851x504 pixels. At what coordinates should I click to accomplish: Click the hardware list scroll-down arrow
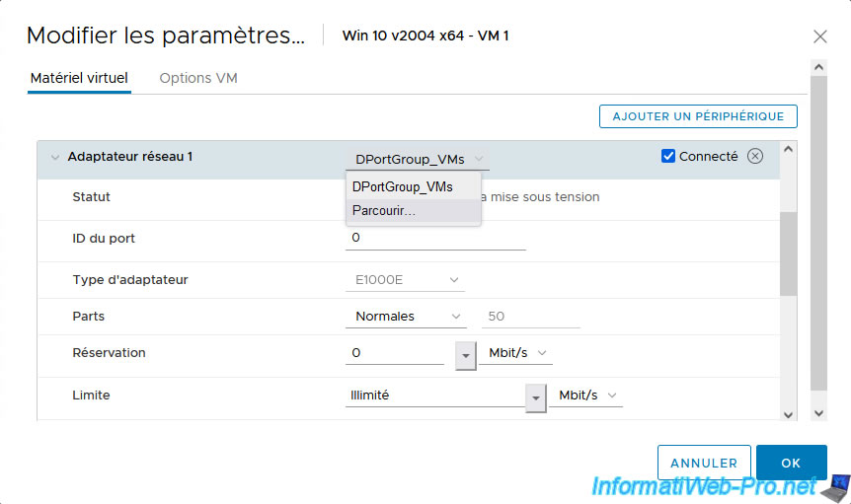pyautogui.click(x=788, y=414)
